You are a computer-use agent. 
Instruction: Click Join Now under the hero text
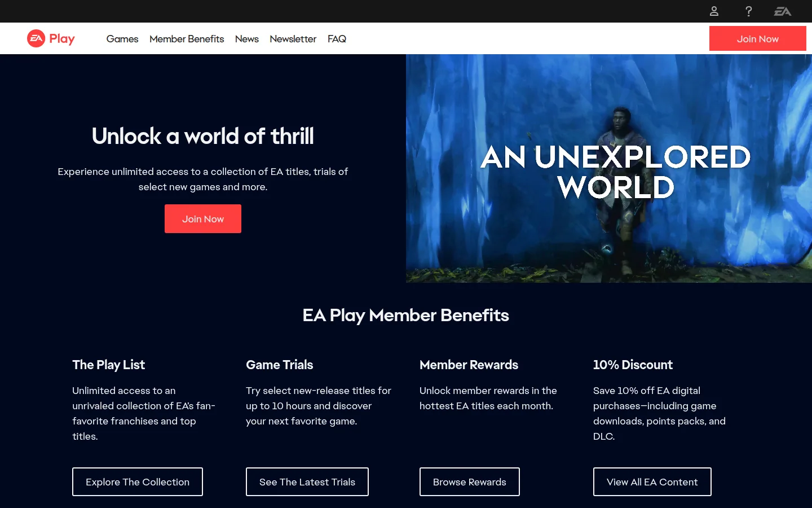click(x=203, y=219)
